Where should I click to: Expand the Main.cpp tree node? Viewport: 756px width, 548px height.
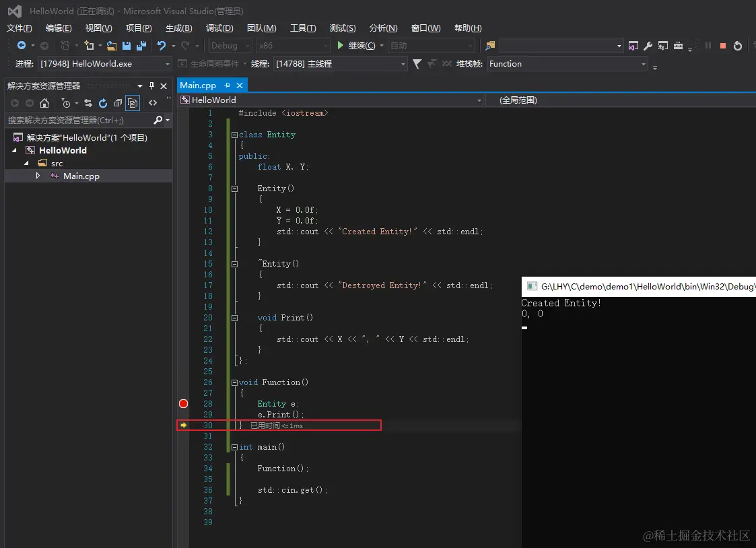coord(38,176)
